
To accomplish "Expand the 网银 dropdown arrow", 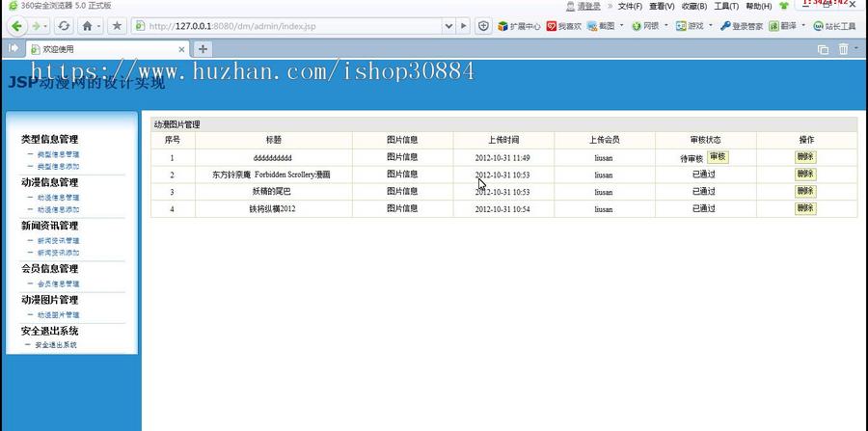I will pyautogui.click(x=665, y=25).
